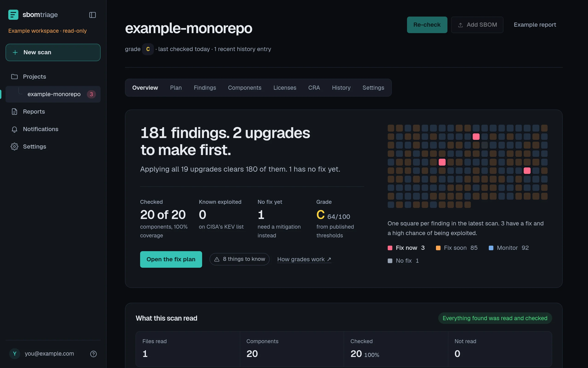
Task: Click the red 3 badge on example-monorepo
Action: 91,94
